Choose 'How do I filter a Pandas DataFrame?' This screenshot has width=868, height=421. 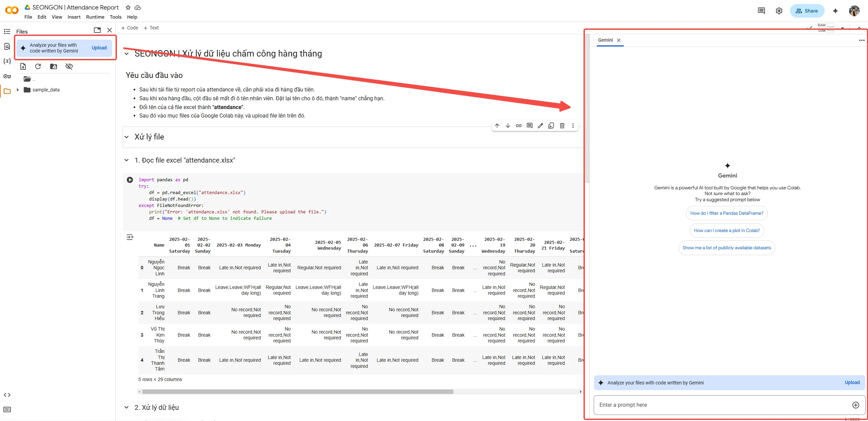click(x=727, y=213)
